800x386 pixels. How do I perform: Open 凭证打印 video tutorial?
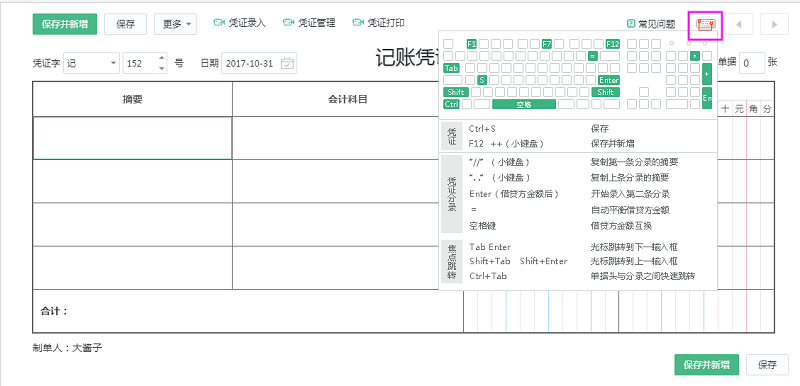tap(378, 23)
